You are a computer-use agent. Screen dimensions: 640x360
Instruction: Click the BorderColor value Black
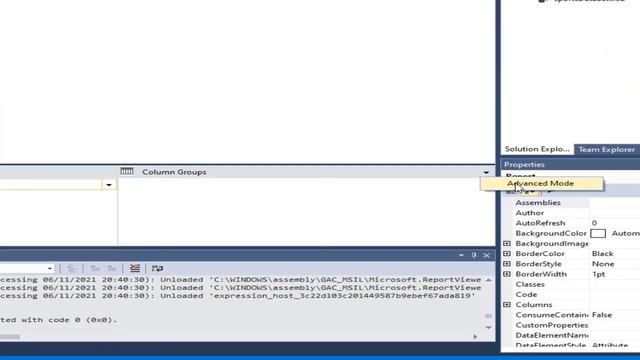coord(603,253)
